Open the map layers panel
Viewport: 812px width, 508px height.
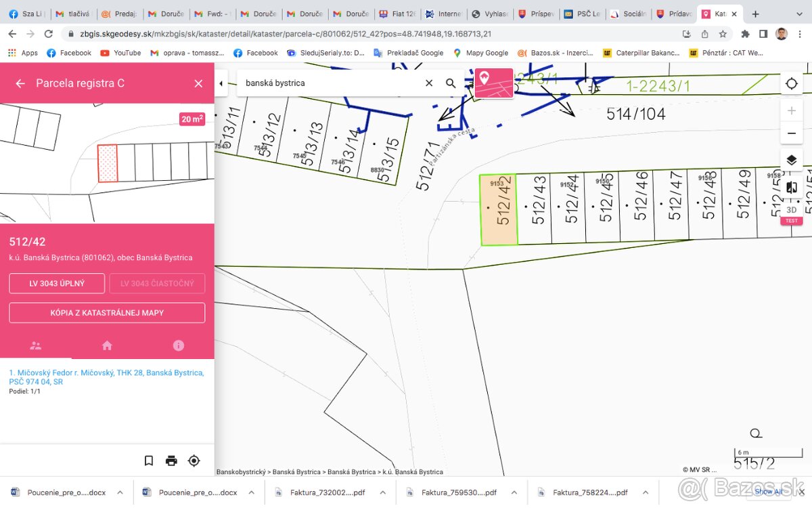pyautogui.click(x=791, y=161)
